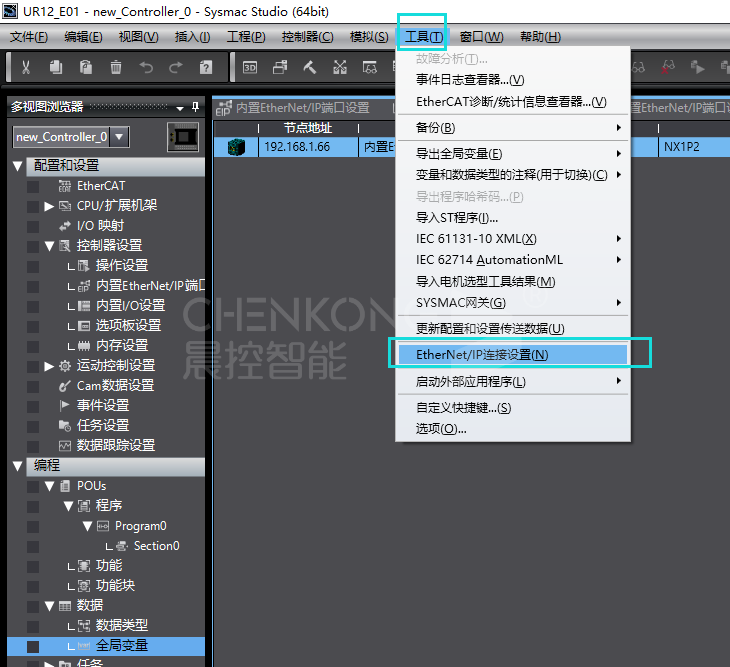
Task: Select EtherNet/IP连接设置 from the Tools menu
Action: (473, 354)
